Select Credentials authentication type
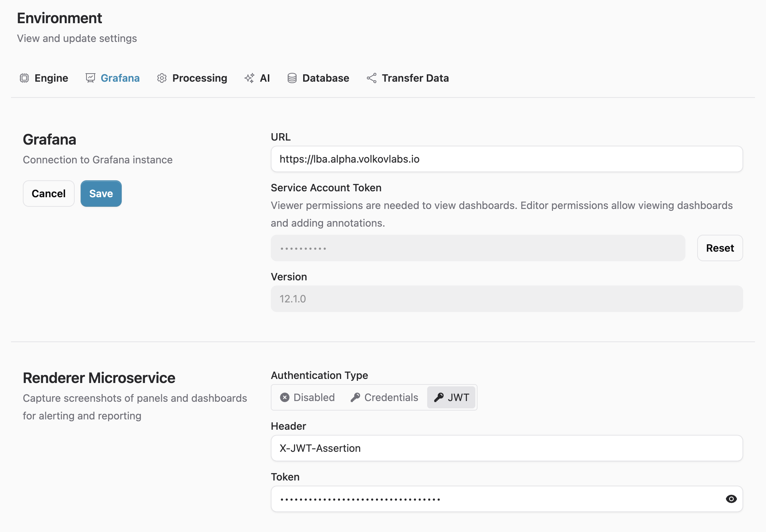This screenshot has height=532, width=766. coord(384,397)
